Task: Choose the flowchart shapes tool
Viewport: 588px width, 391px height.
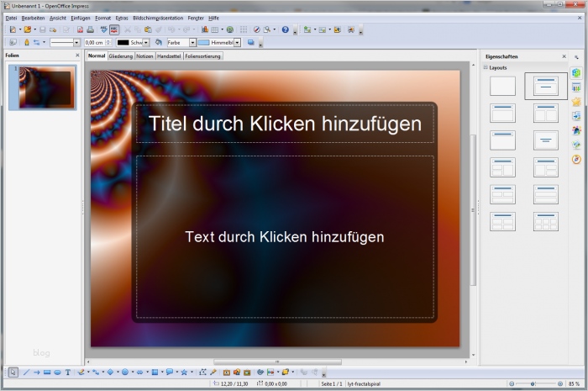Action: coord(155,373)
